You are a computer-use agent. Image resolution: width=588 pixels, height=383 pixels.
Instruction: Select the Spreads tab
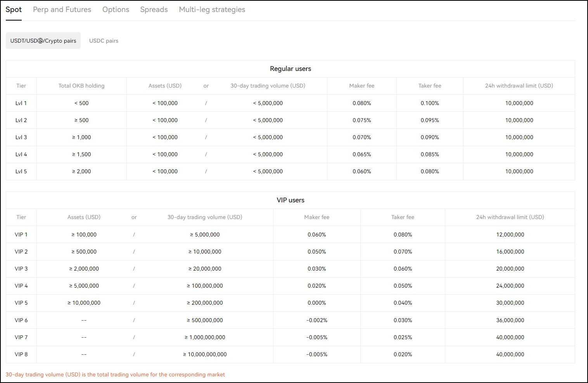pyautogui.click(x=154, y=9)
